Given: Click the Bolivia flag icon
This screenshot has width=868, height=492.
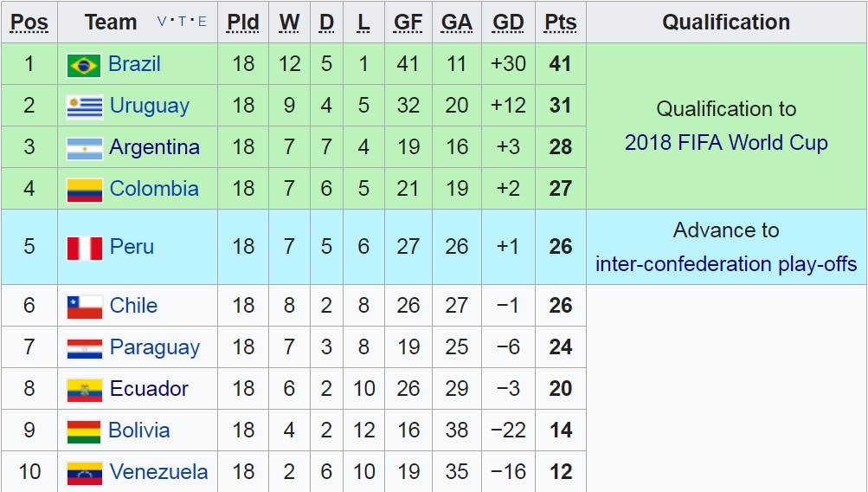Looking at the screenshot, I should pyautogui.click(x=84, y=431).
